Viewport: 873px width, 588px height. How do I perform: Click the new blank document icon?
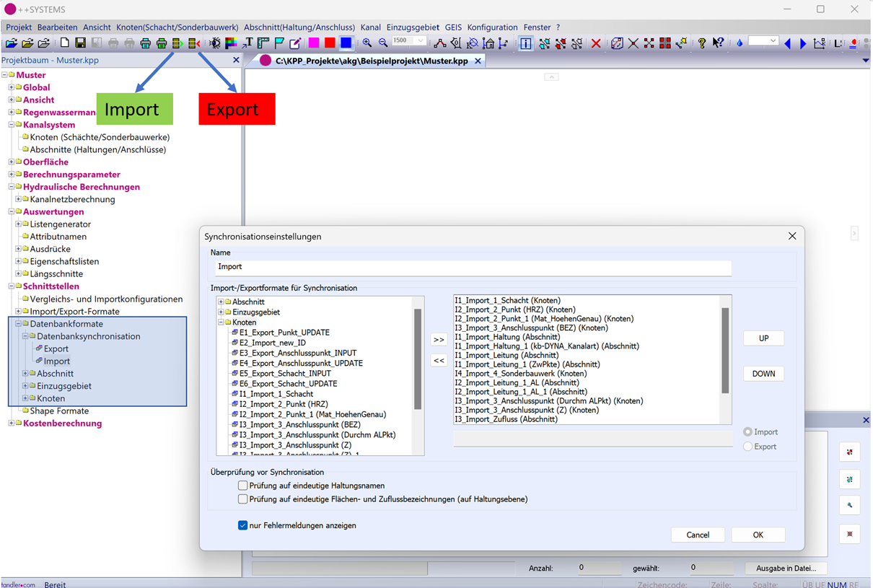pos(64,44)
